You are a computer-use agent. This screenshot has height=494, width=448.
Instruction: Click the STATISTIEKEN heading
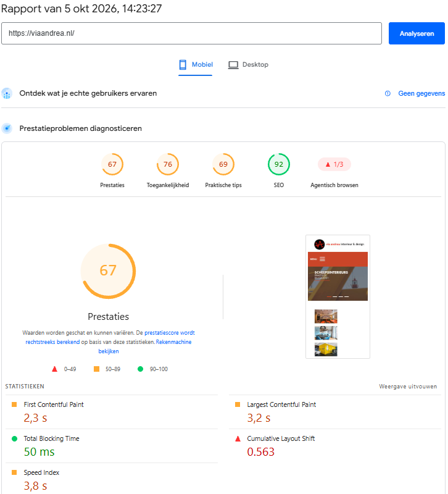click(x=25, y=387)
